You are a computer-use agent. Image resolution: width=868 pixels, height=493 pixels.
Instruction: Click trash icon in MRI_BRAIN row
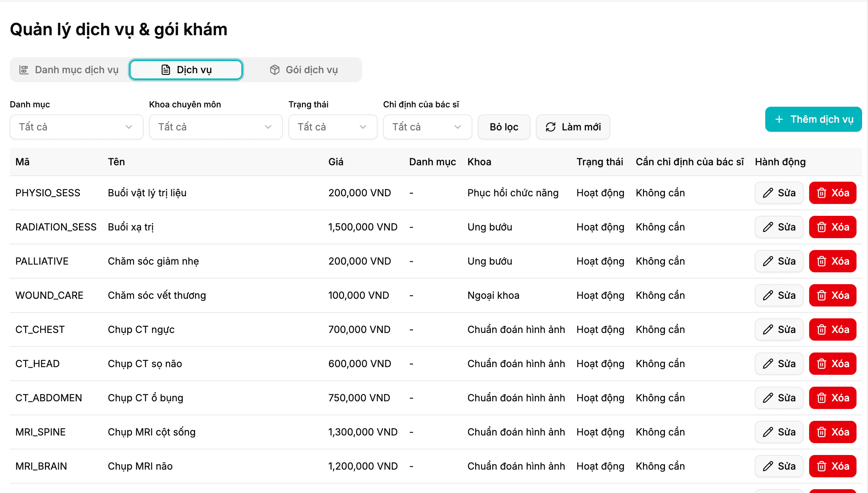point(822,466)
